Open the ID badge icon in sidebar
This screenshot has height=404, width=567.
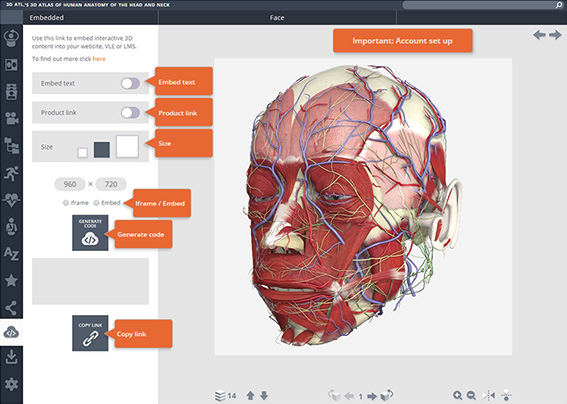tap(11, 92)
